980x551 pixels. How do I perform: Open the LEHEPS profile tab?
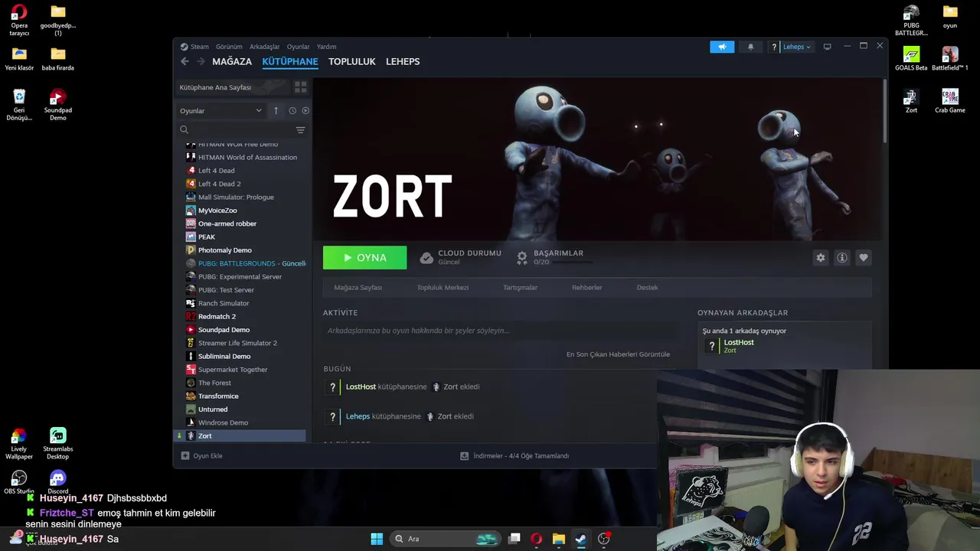point(403,61)
